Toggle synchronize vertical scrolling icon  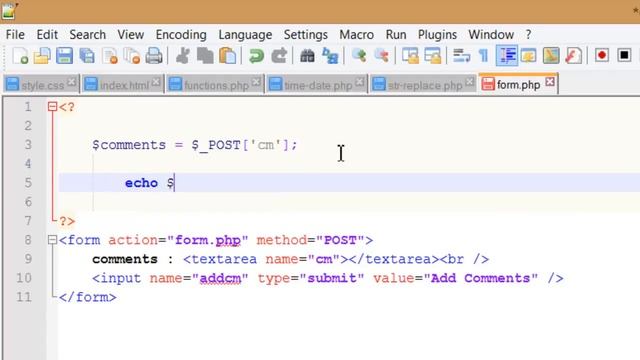[410, 56]
